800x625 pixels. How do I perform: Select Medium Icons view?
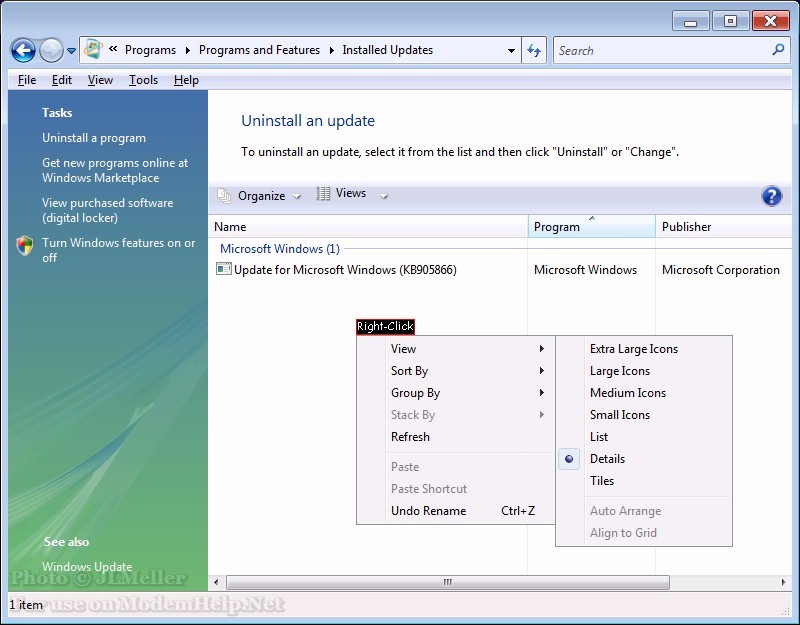(x=644, y=393)
